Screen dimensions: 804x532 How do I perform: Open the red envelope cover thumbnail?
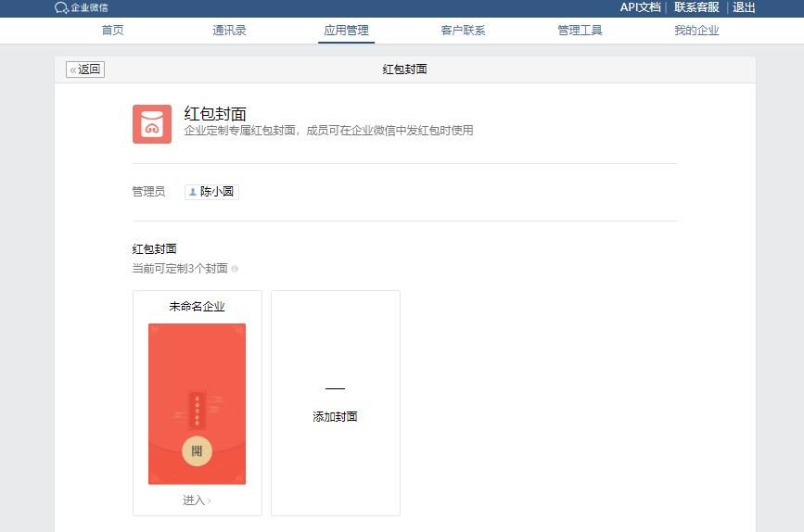click(x=197, y=403)
